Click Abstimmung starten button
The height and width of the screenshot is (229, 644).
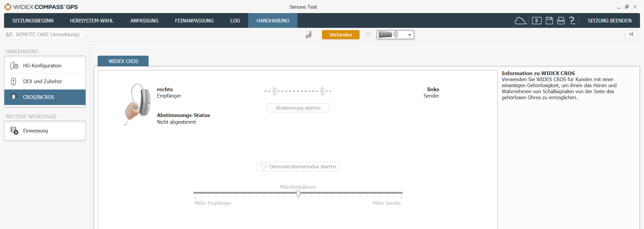click(x=298, y=108)
